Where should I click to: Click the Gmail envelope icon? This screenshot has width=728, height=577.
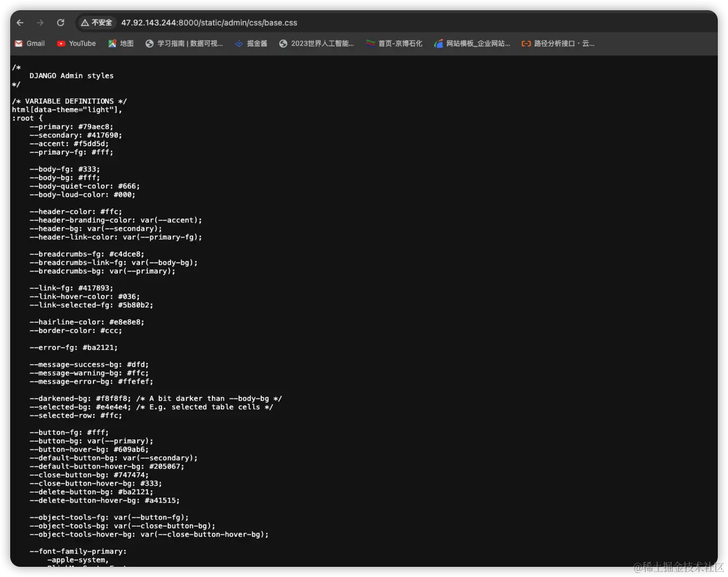coord(19,44)
